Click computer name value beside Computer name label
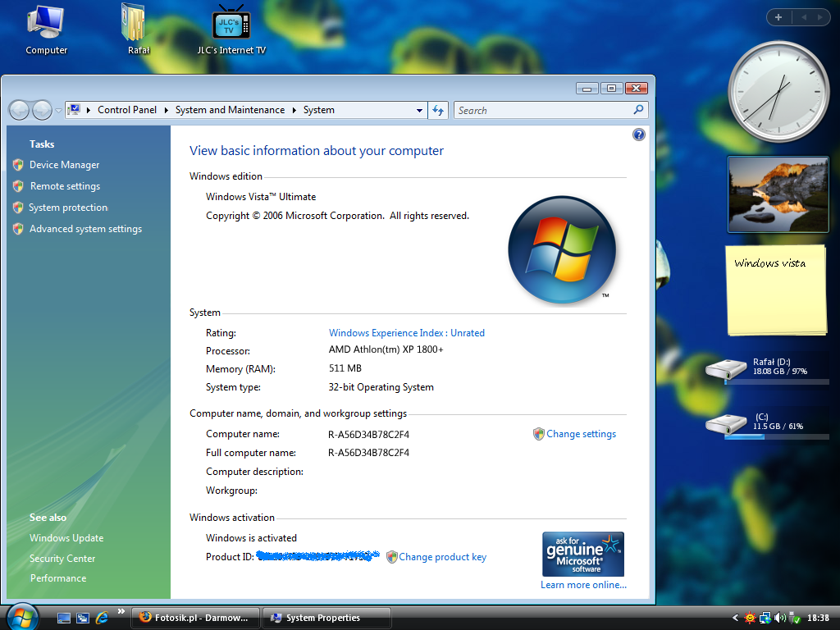The width and height of the screenshot is (840, 630). click(368, 435)
